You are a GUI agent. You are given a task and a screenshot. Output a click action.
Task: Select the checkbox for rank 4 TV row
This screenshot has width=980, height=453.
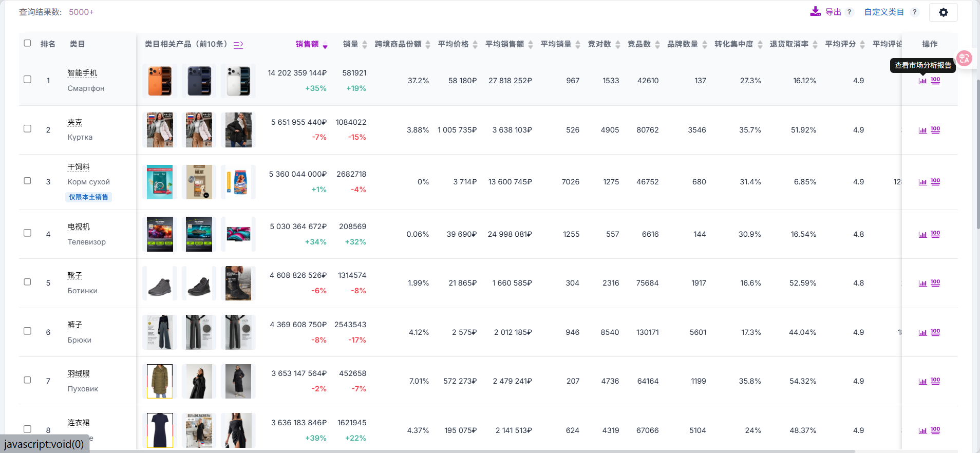[x=28, y=233]
